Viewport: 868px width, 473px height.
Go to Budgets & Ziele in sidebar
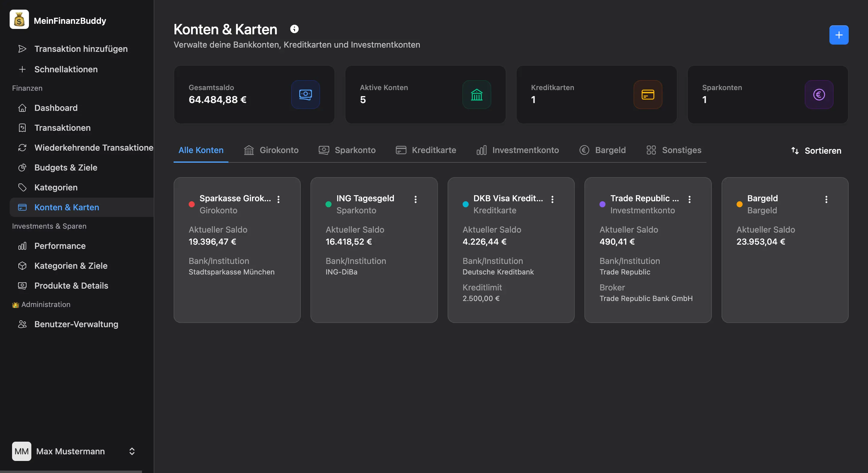point(66,168)
